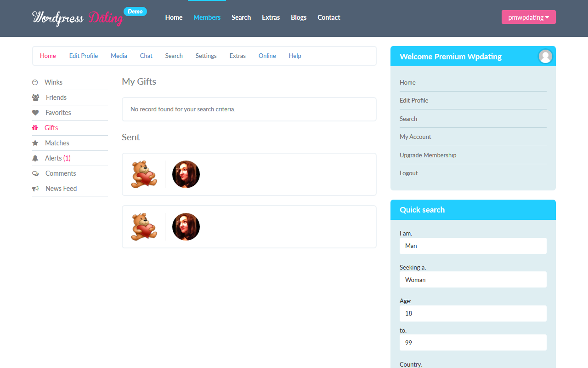Open the pmwpdating user dropdown
The height and width of the screenshot is (368, 588).
(529, 17)
